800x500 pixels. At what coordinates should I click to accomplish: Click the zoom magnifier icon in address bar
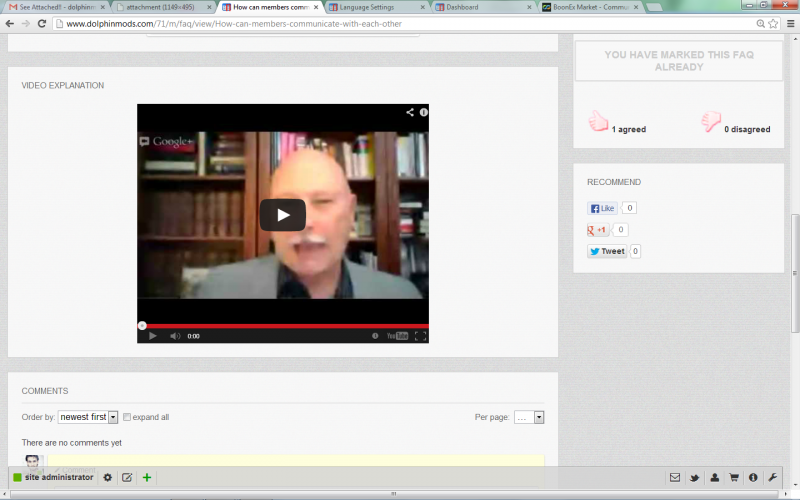[x=760, y=23]
